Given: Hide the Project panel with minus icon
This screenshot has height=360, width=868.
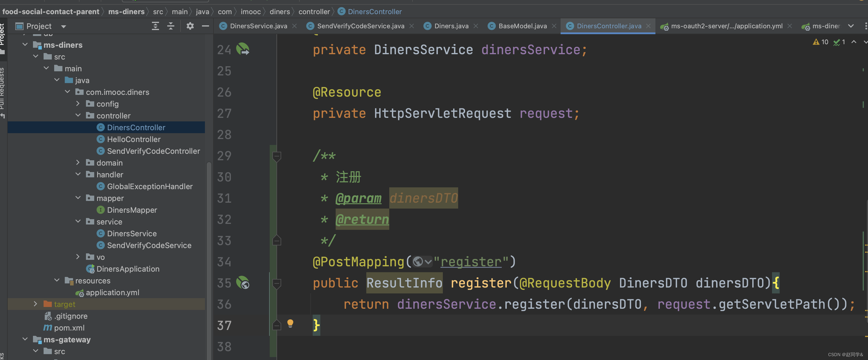Looking at the screenshot, I should pyautogui.click(x=205, y=26).
